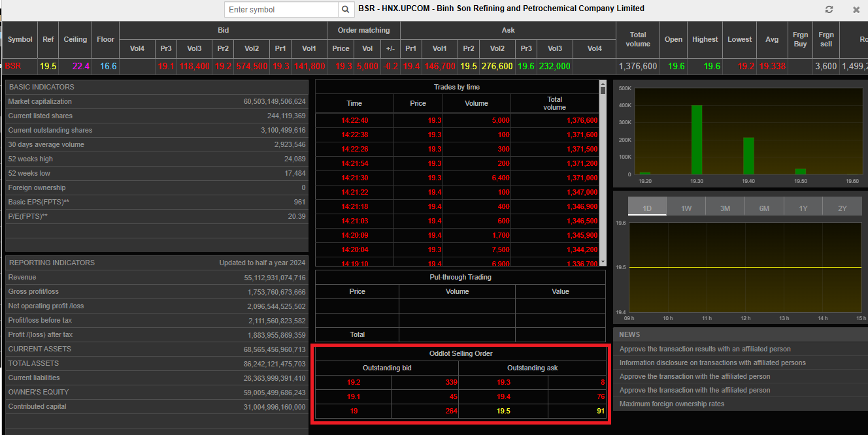Click the OWNER'S EQUITY row
868x435 pixels.
click(x=157, y=392)
